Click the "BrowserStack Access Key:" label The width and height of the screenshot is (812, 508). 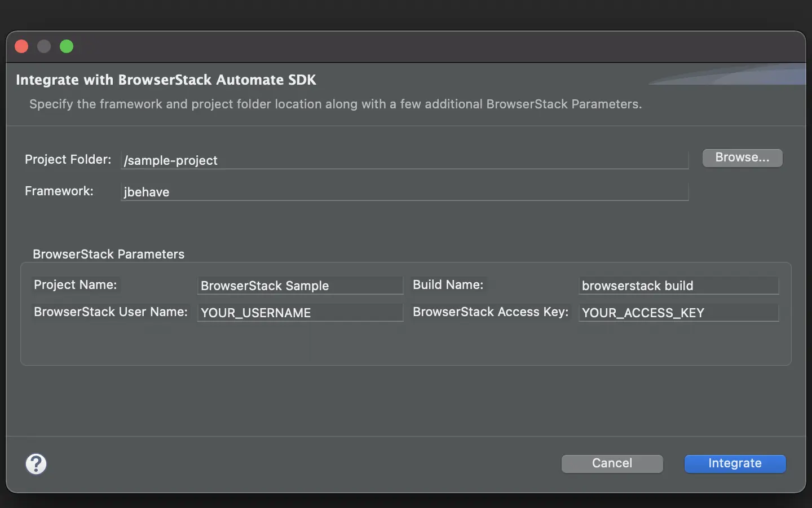coord(490,312)
